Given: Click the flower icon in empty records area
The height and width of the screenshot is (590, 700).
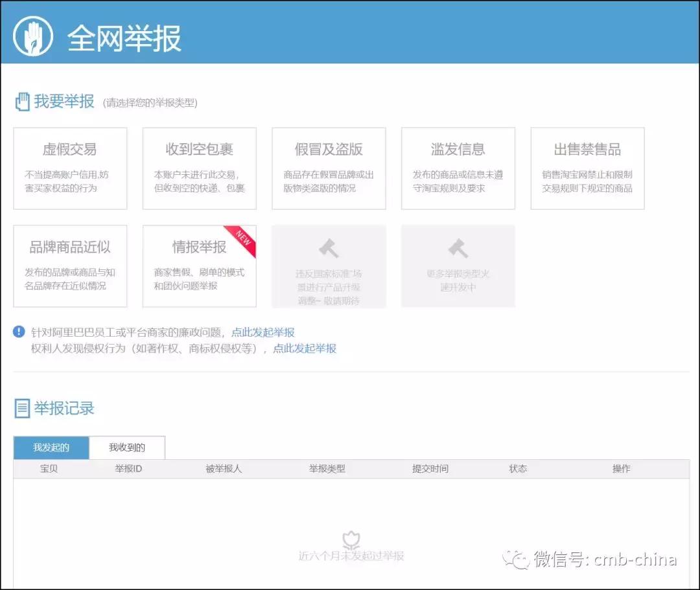Looking at the screenshot, I should (x=351, y=539).
